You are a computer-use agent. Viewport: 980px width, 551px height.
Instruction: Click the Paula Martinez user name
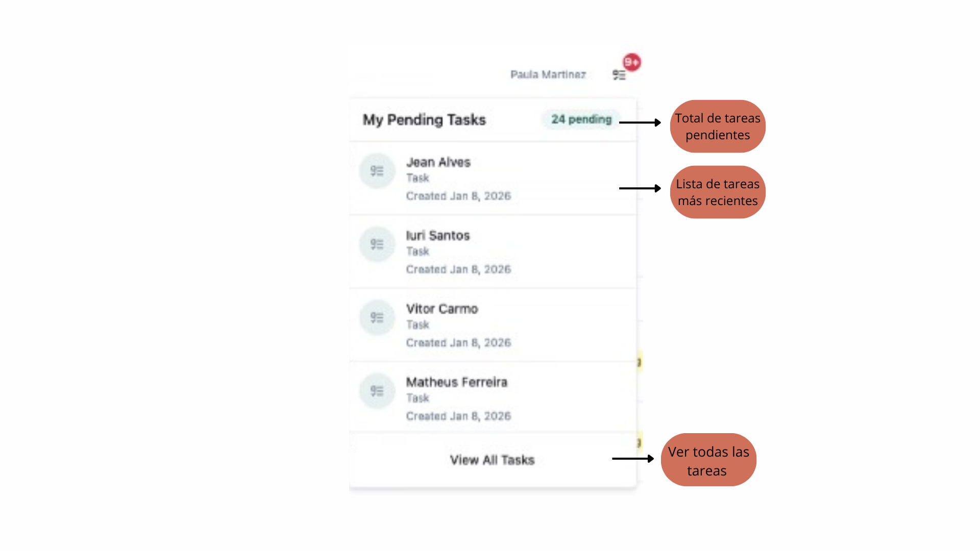tap(548, 75)
